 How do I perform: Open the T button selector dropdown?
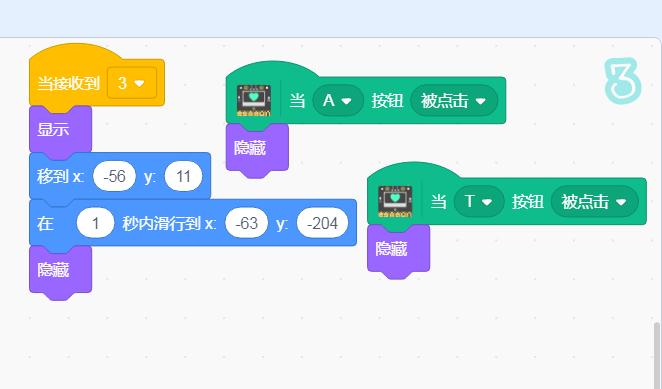(479, 201)
